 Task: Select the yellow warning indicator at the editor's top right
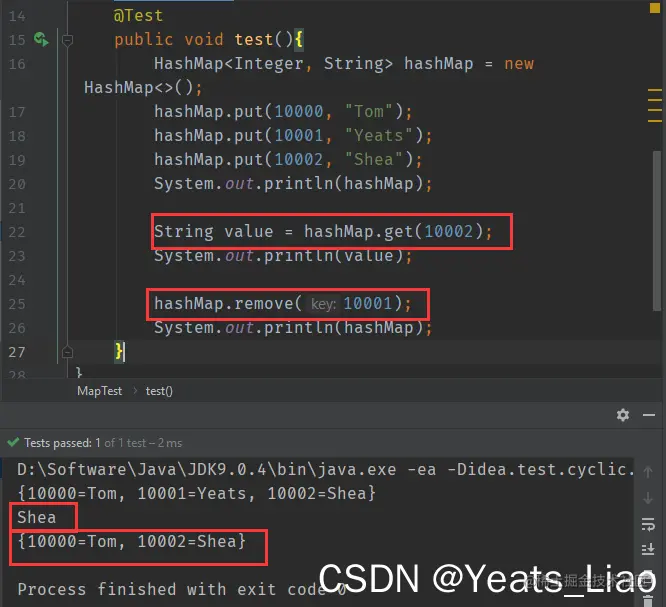click(655, 8)
